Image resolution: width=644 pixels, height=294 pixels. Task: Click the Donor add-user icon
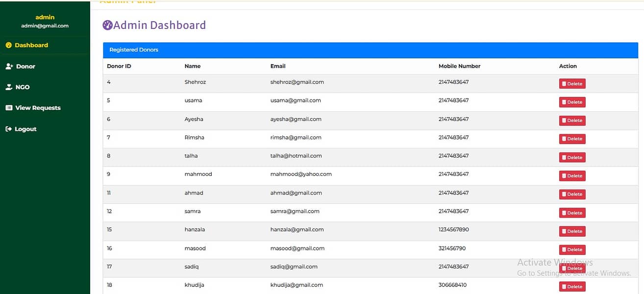(x=9, y=66)
